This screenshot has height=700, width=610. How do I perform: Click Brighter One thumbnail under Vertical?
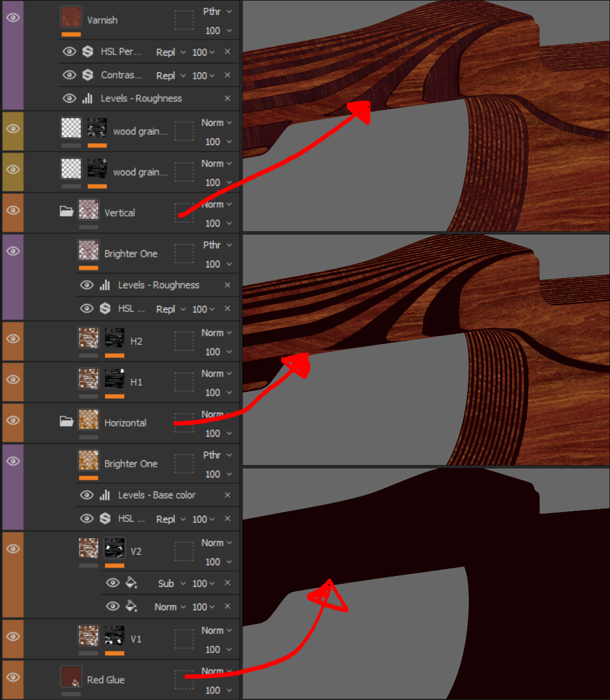88,250
